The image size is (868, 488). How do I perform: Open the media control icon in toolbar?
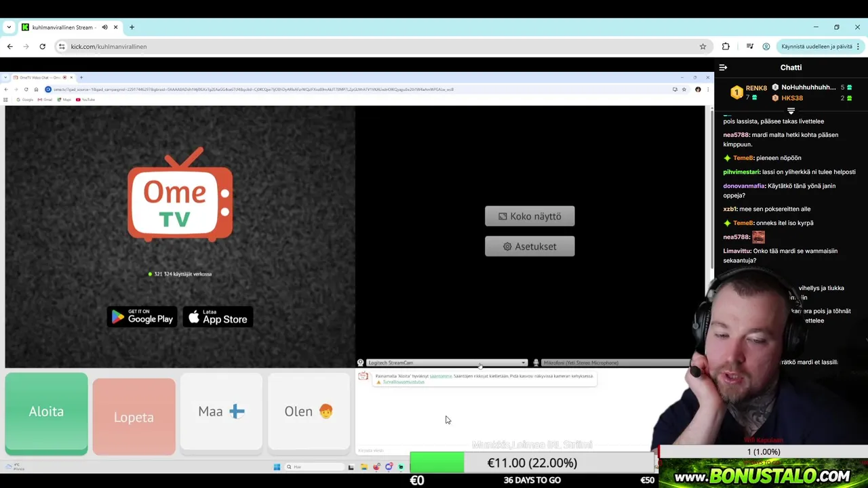[749, 47]
